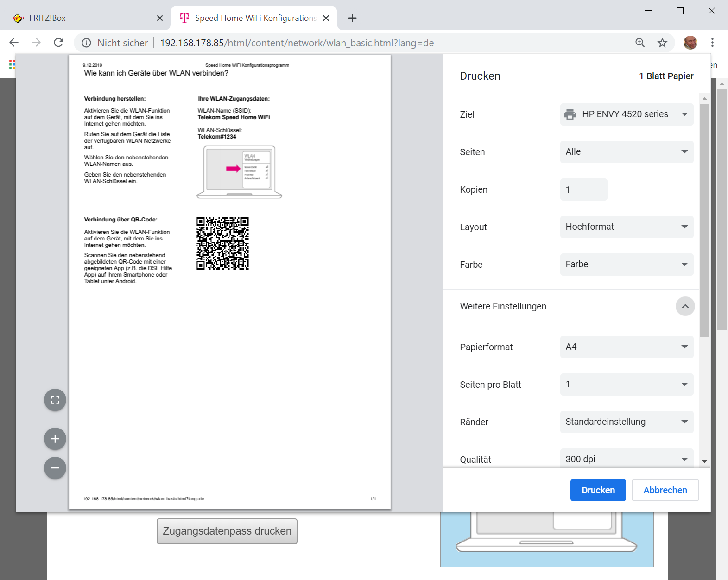Click the settings scrollbar up arrow
Image resolution: width=728 pixels, height=580 pixels.
click(704, 99)
